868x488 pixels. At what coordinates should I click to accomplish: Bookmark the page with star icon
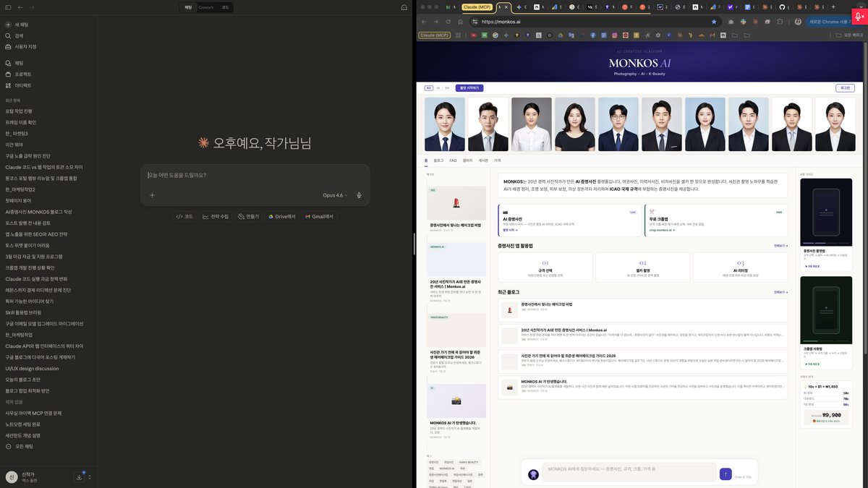tap(714, 22)
